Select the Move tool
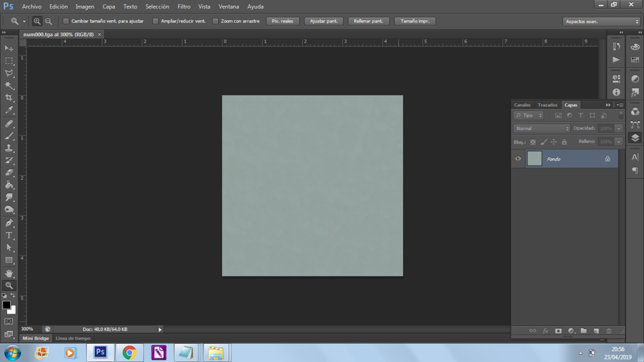This screenshot has width=644, height=362. 9,48
